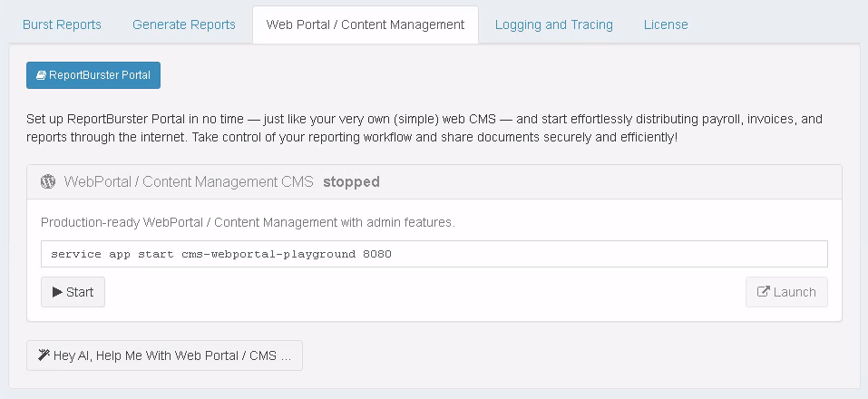Click the magic wand icon beside Hey AI
Image resolution: width=868 pixels, height=399 pixels.
(x=43, y=355)
